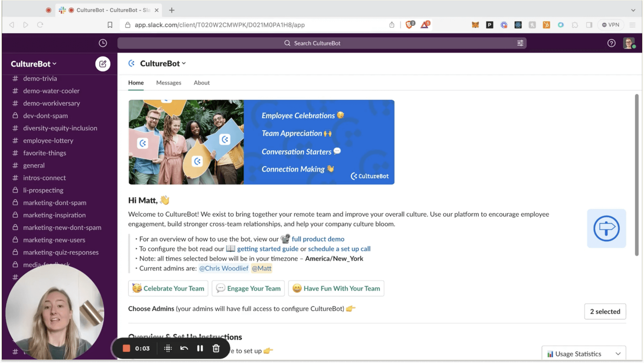This screenshot has height=363, width=644.
Task: Click the compose new message icon
Action: point(102,64)
